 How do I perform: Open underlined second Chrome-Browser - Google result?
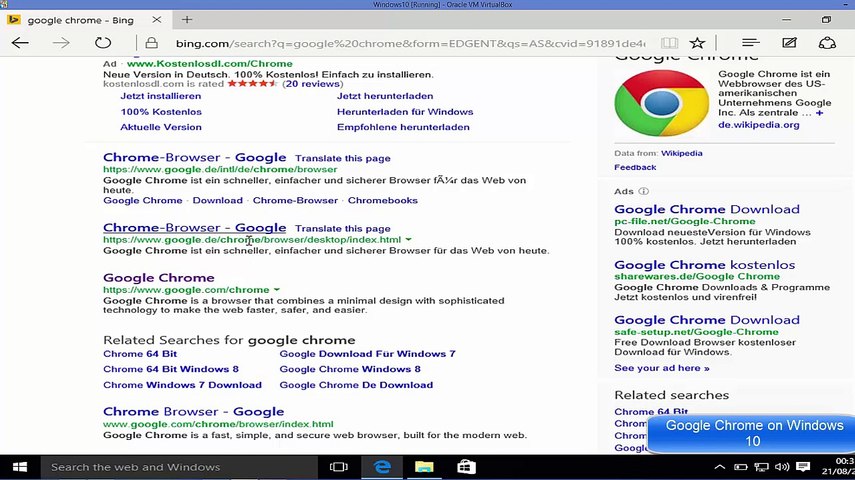coord(195,227)
